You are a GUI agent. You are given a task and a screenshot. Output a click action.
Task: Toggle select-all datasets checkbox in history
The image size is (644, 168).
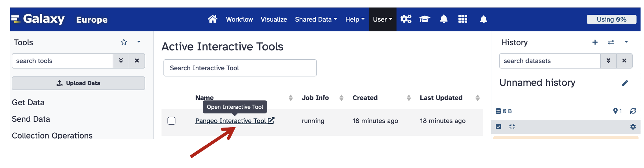coord(498,127)
